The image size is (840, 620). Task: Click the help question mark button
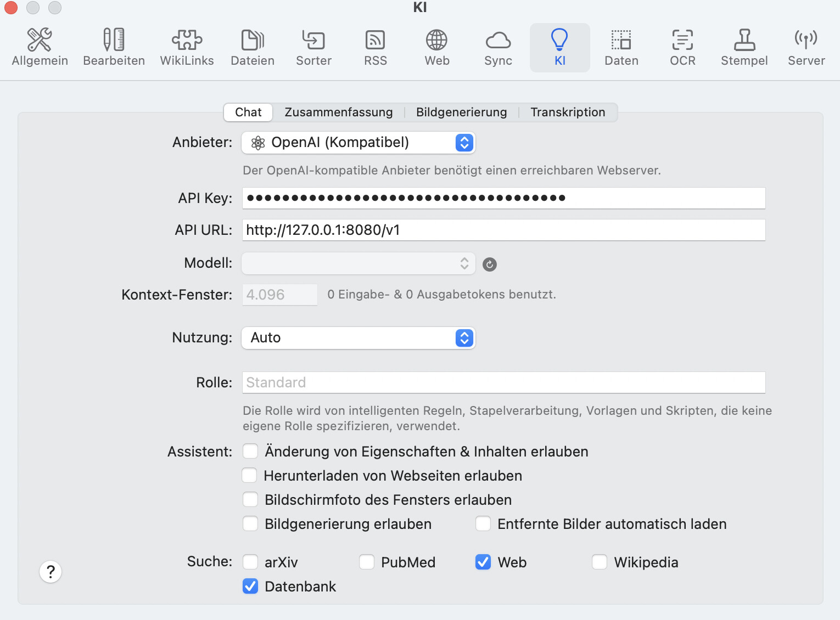click(x=51, y=572)
